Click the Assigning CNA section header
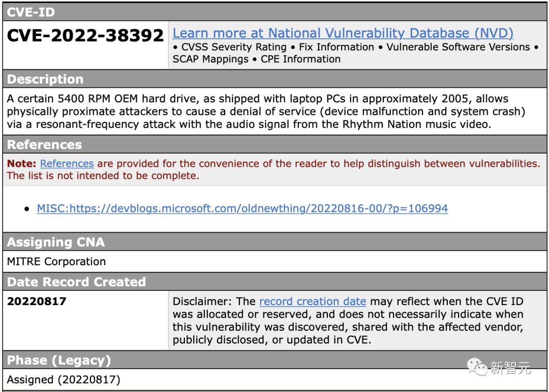 click(56, 242)
